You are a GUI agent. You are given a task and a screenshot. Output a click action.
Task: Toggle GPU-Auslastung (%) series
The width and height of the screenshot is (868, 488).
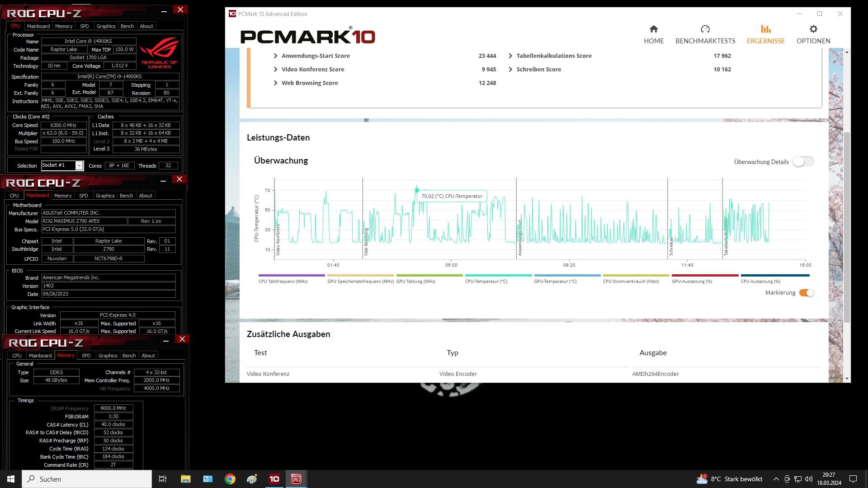pos(705,279)
